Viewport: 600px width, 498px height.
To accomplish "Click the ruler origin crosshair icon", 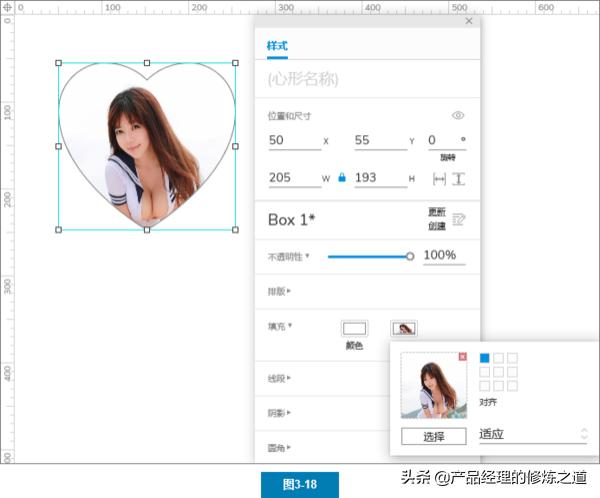I will (7, 7).
